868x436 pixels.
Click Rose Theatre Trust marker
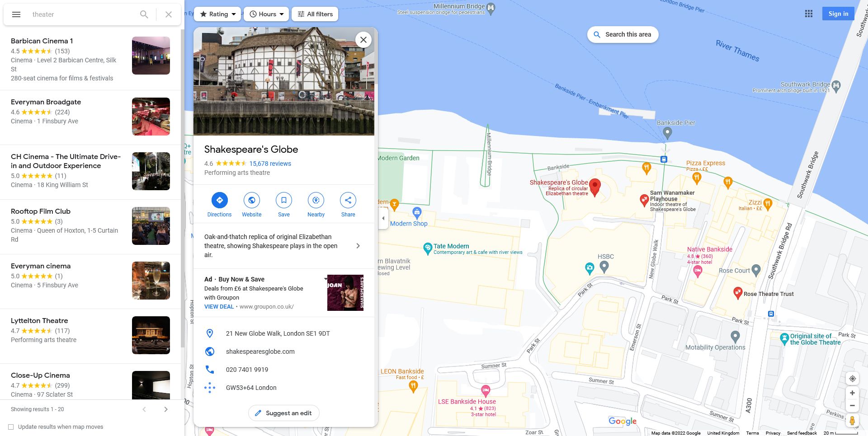pos(737,293)
